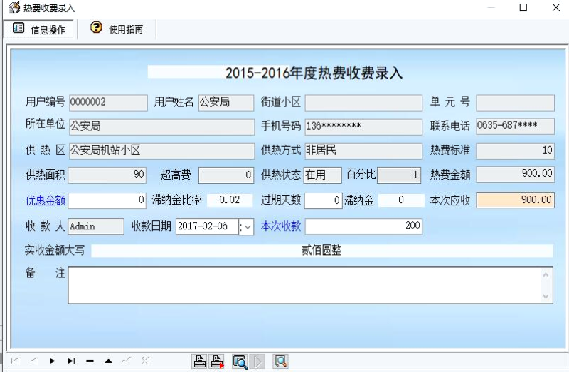This screenshot has width=569, height=372.
Task: Open the 使用指南 tab
Action: click(x=117, y=29)
